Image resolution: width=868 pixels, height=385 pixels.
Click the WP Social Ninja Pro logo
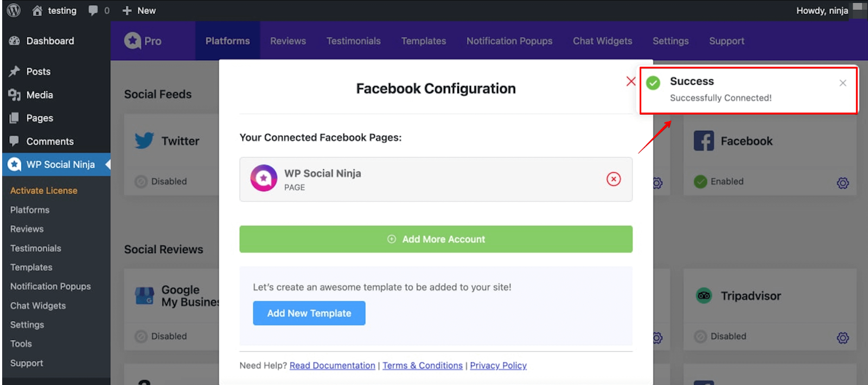143,41
